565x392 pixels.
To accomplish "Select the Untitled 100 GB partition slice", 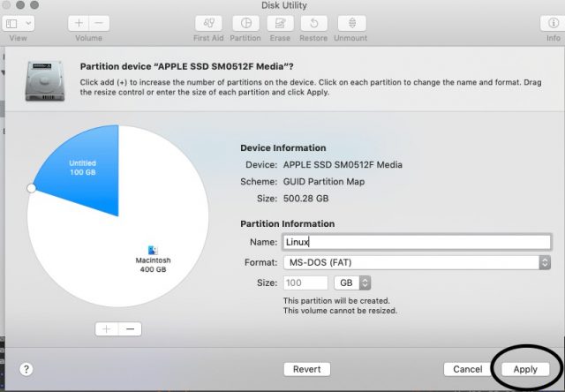I will [83, 168].
